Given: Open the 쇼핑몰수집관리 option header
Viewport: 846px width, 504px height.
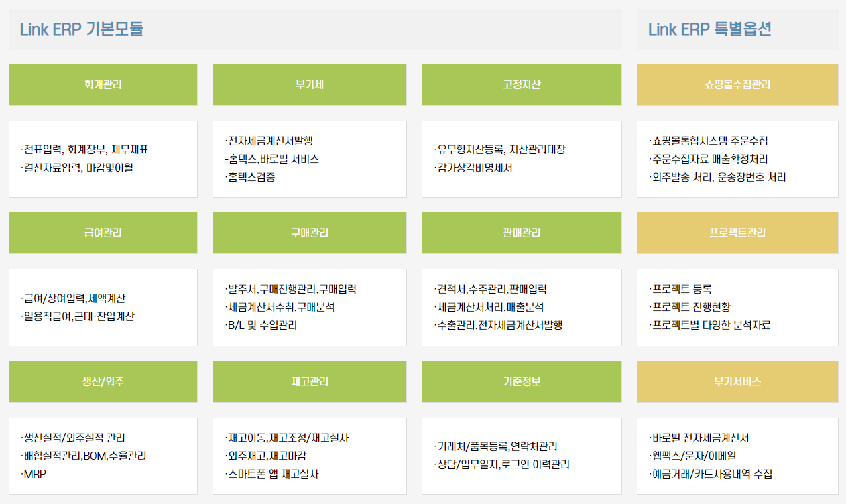Looking at the screenshot, I should point(737,85).
